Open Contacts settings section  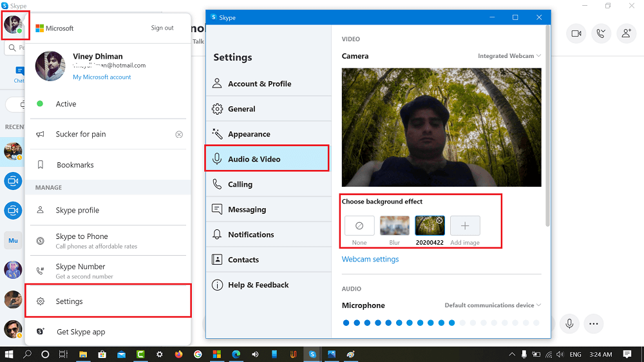pyautogui.click(x=268, y=260)
